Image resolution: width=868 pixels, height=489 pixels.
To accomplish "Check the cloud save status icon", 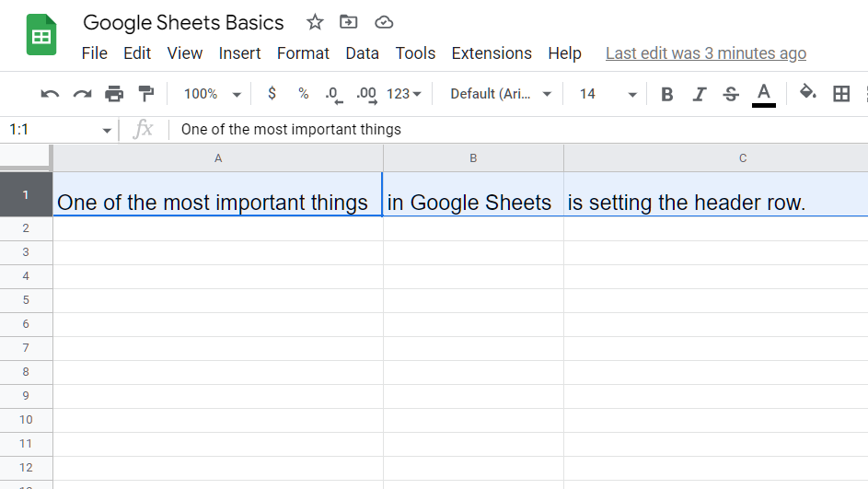I will (384, 22).
